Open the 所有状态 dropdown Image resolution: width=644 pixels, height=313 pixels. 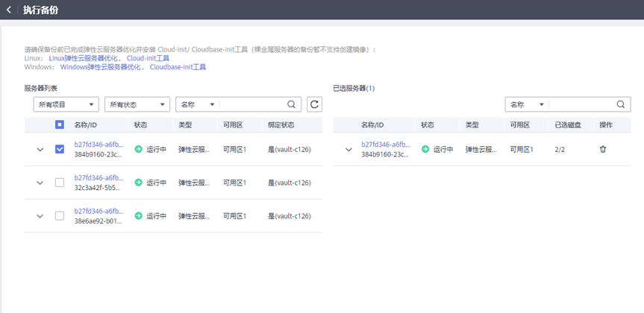coord(137,104)
